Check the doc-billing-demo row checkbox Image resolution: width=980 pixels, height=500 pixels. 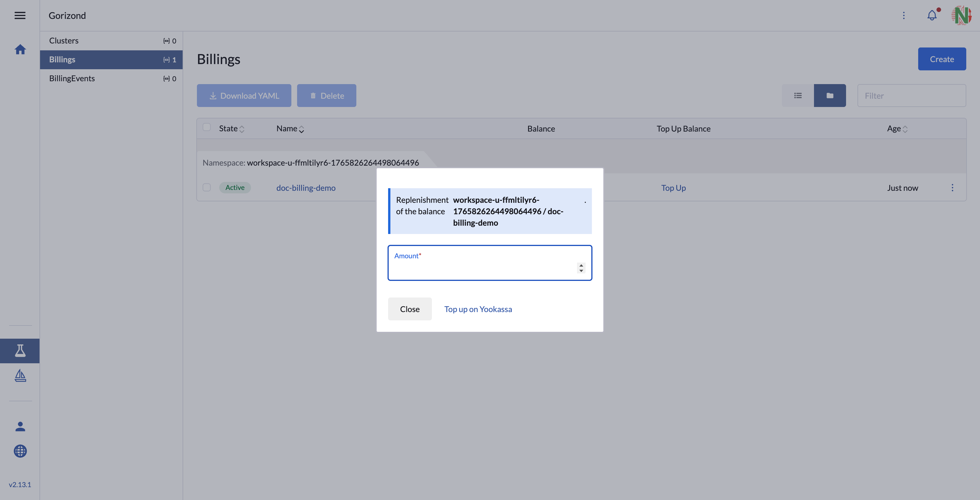pos(207,187)
